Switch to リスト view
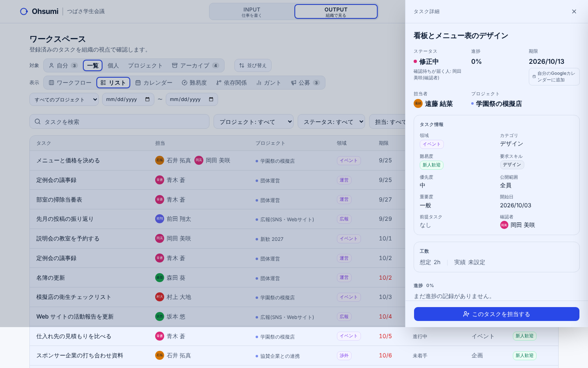Screen dimensions: 588x368 [x=114, y=83]
